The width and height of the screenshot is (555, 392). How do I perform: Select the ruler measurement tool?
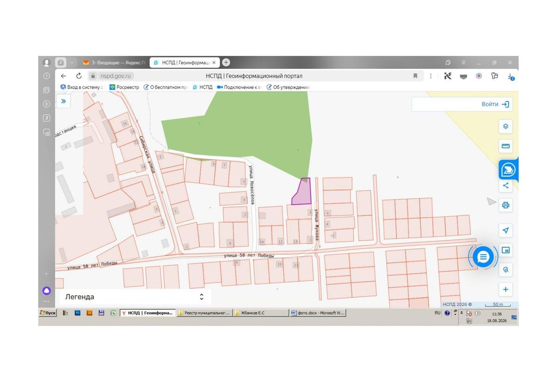(506, 147)
